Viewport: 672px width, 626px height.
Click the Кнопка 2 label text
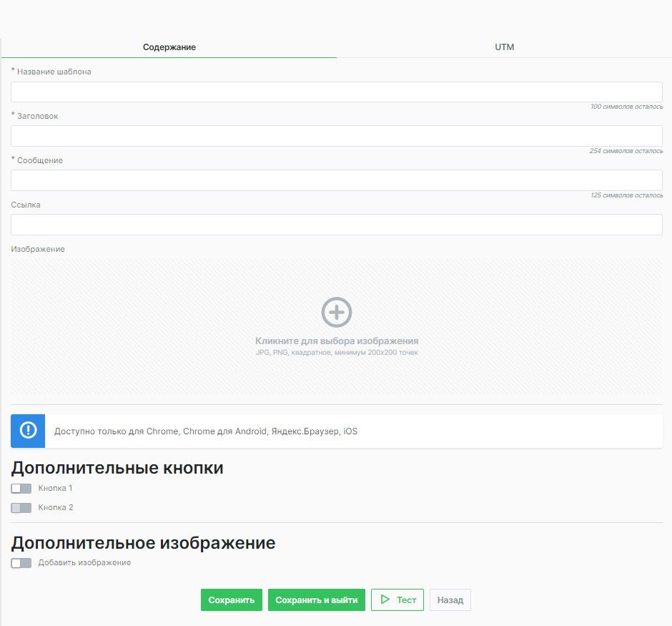pos(56,508)
